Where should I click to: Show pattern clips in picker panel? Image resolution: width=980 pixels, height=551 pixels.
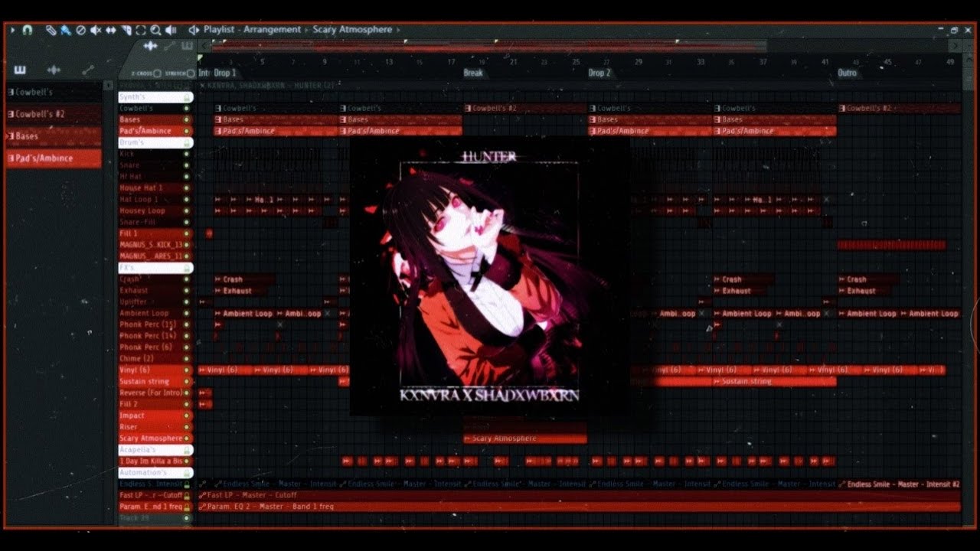click(20, 70)
